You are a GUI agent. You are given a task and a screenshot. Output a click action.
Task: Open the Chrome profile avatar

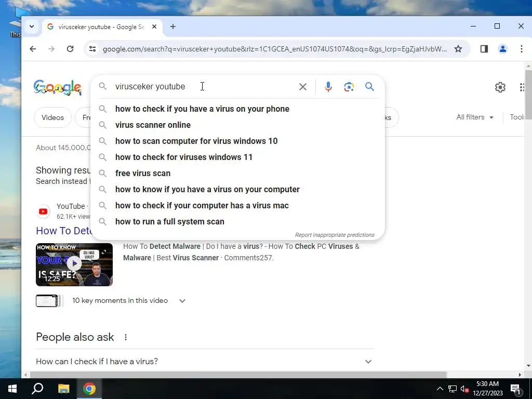[x=502, y=49]
